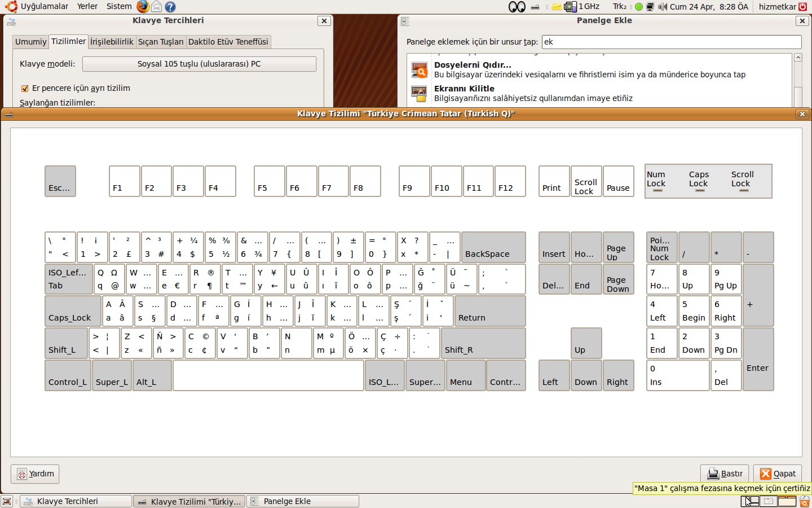
Task: Click the date and time clock
Action: (x=709, y=7)
